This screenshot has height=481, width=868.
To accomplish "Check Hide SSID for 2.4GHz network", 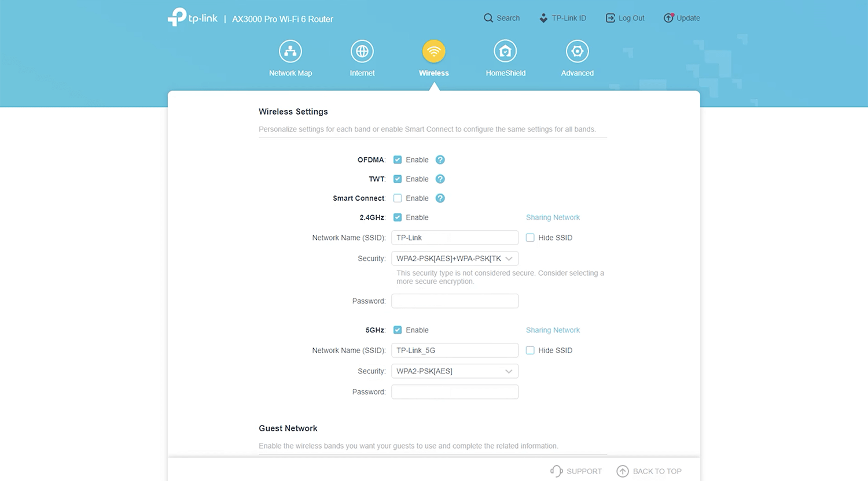I will [530, 238].
